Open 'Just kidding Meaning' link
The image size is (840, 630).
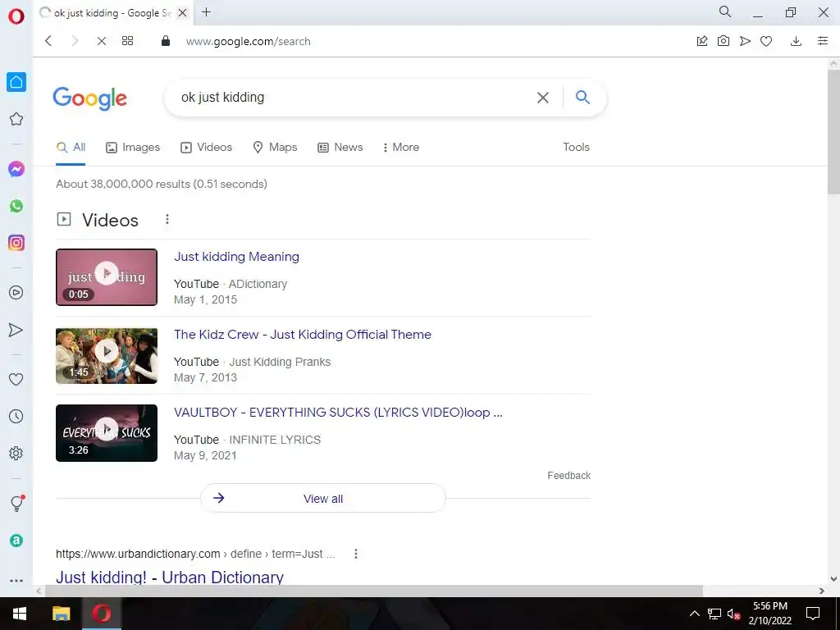tap(236, 257)
